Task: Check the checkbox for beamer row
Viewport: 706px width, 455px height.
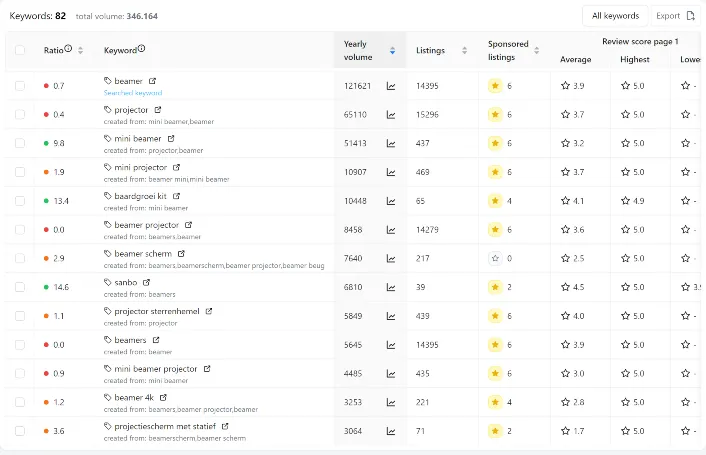Action: tap(20, 86)
